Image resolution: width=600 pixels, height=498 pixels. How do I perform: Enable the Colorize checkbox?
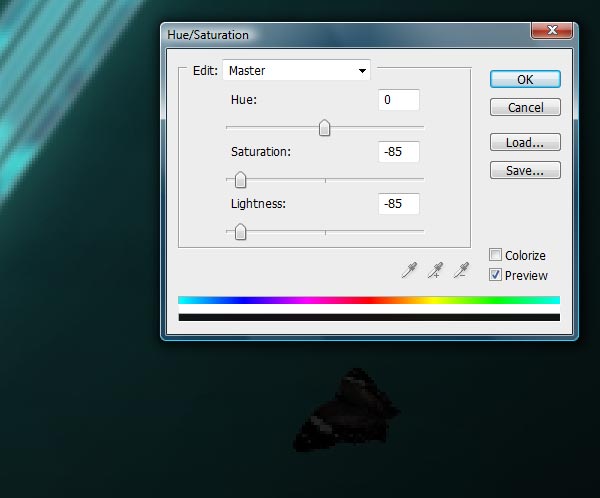pos(495,255)
